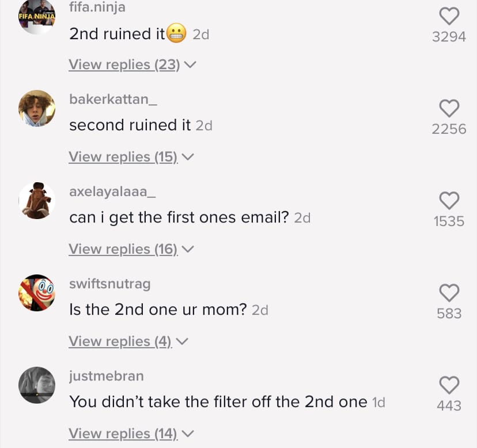Show View replies (14)
This screenshot has height=448, width=477.
[x=131, y=434]
